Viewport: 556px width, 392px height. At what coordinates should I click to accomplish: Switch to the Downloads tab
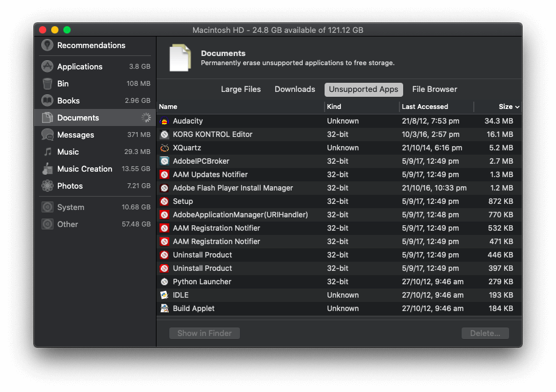pos(295,89)
